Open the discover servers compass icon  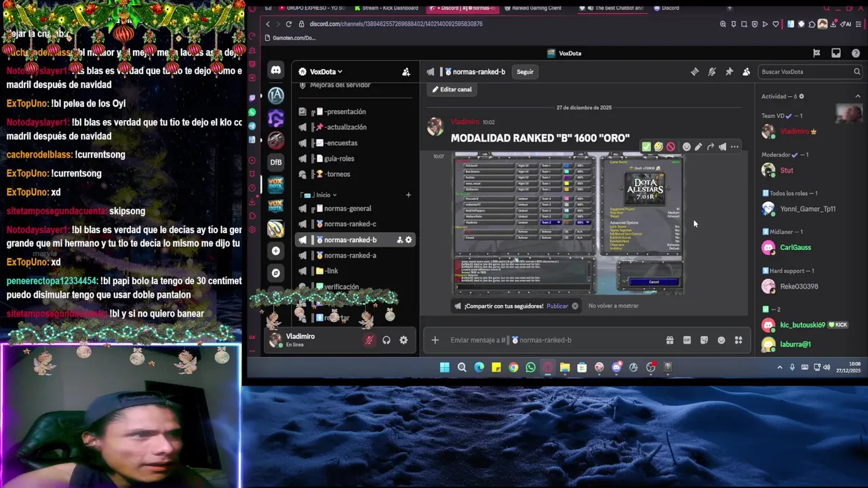tap(276, 273)
